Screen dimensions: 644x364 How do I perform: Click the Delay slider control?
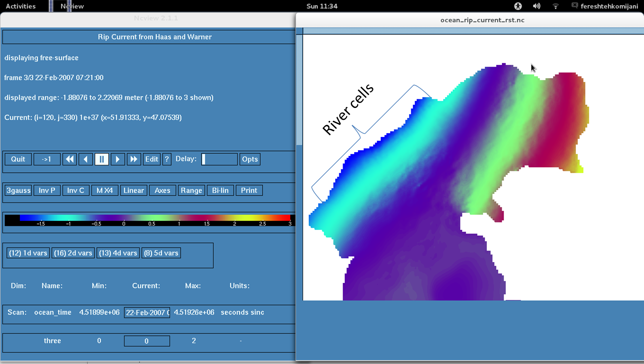pyautogui.click(x=219, y=159)
